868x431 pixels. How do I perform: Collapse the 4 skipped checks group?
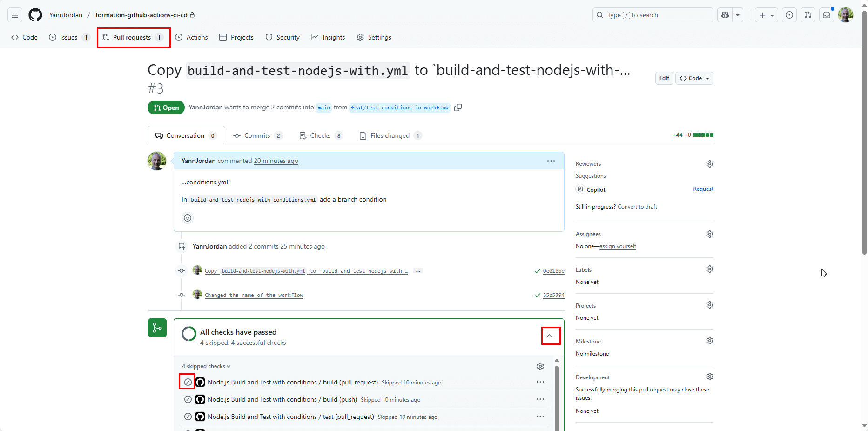[x=206, y=366]
